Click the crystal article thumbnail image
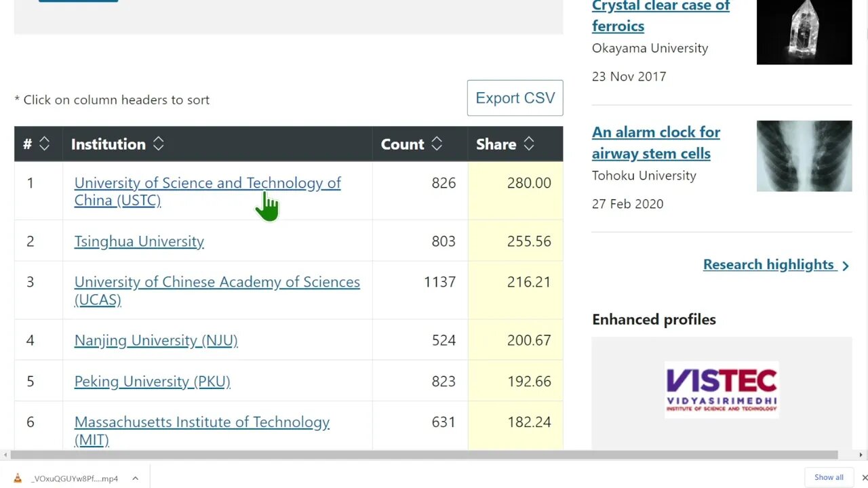 (804, 32)
